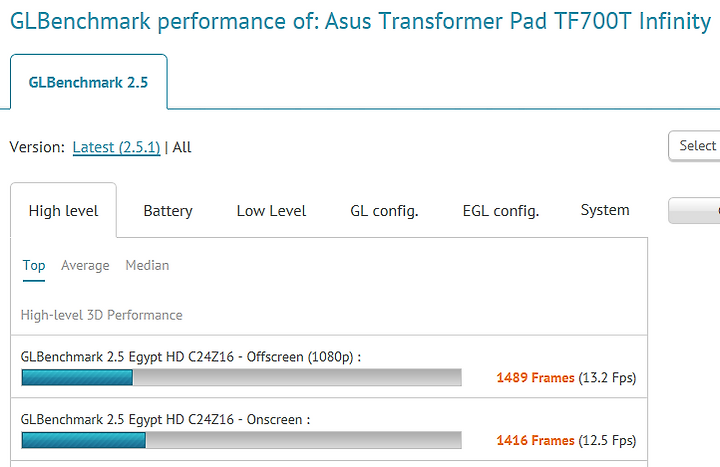Screen dimensions: 720x467
Task: Click the Latest (2.5.1) version link
Action: [116, 147]
